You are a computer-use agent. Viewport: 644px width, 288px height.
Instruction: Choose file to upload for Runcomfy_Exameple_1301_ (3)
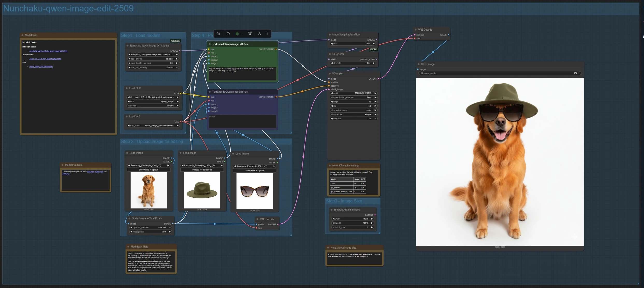point(202,170)
